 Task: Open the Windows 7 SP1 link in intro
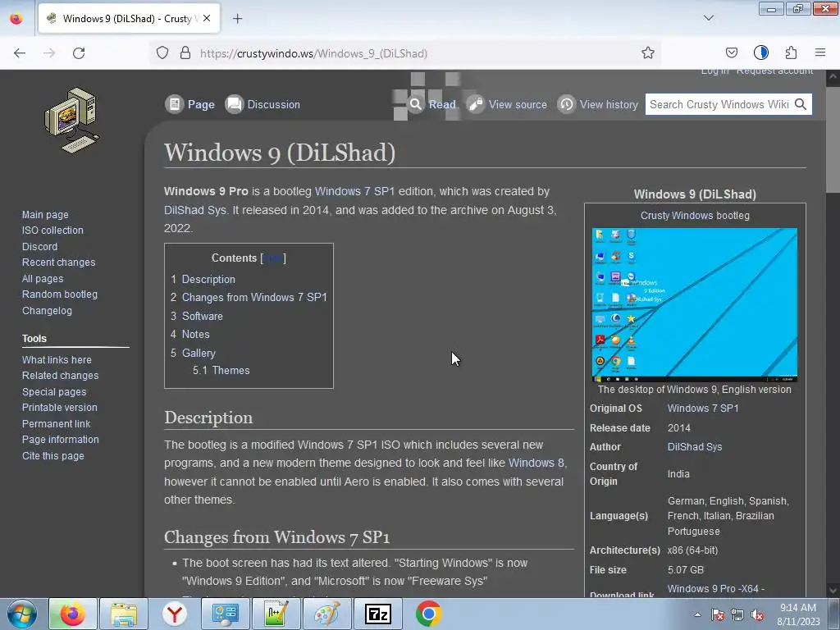coord(354,192)
